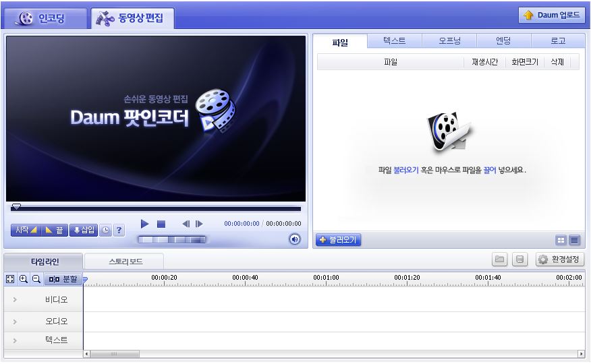This screenshot has width=591, height=364.
Task: Zoom in on the timeline
Action: point(24,279)
